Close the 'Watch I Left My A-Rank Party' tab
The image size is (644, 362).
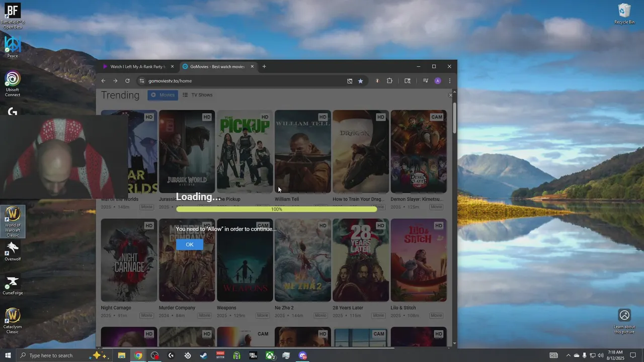[x=172, y=66]
